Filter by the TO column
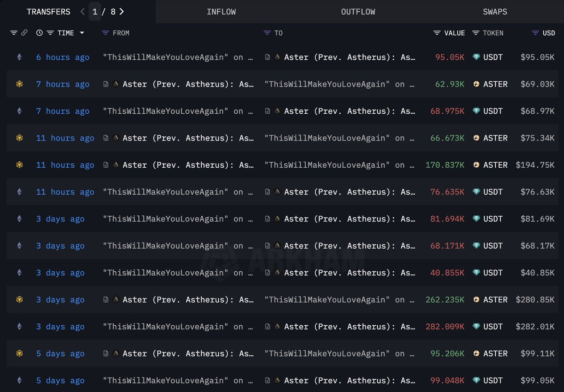This screenshot has width=564, height=392. point(267,33)
